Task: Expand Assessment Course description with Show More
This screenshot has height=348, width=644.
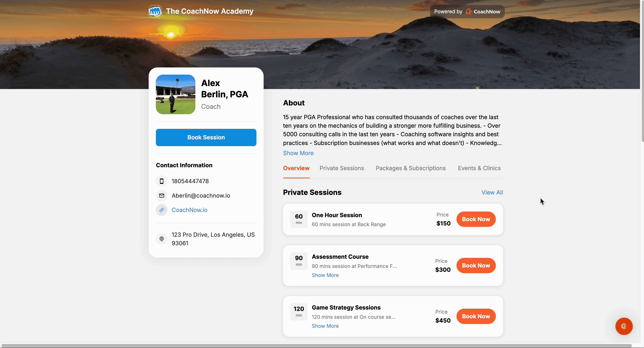Action: (x=325, y=275)
